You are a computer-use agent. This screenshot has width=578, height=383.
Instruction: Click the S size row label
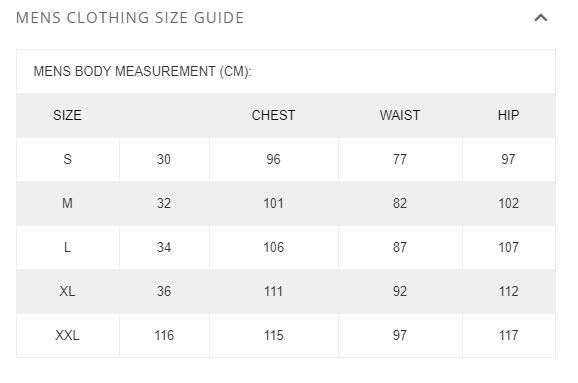tap(67, 159)
